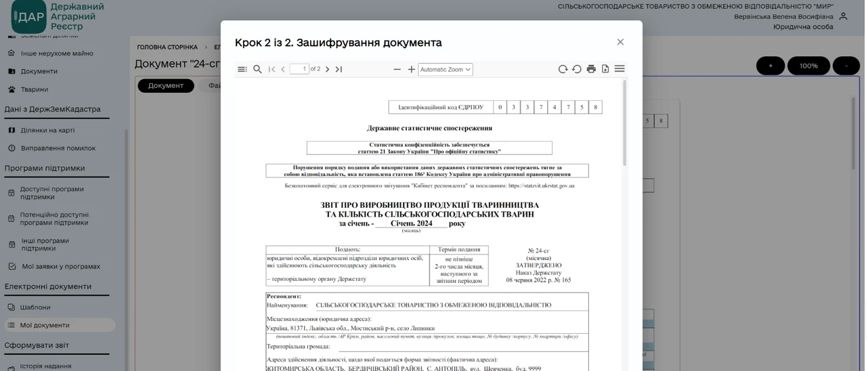Open Документи in the sidebar
Screen dimensions: 868x371
[39, 71]
